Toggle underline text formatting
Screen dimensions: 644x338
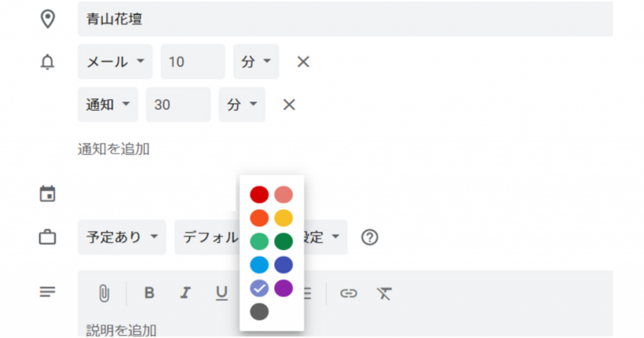[x=221, y=293]
